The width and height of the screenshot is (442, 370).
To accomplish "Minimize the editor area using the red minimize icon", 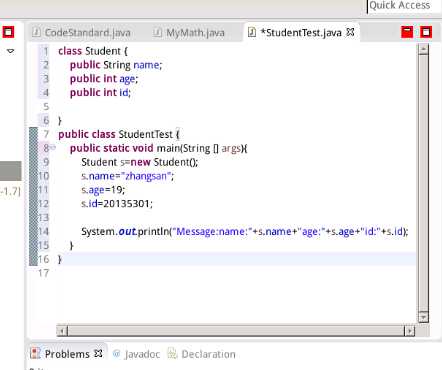I will 407,32.
